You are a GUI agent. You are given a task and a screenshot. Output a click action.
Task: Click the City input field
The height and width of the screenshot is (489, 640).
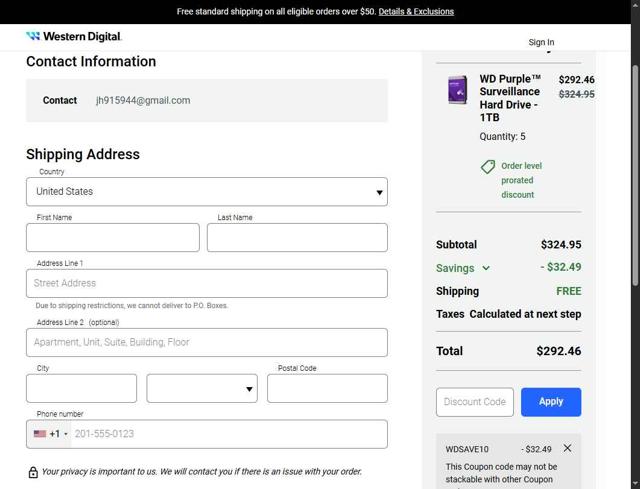pos(82,388)
